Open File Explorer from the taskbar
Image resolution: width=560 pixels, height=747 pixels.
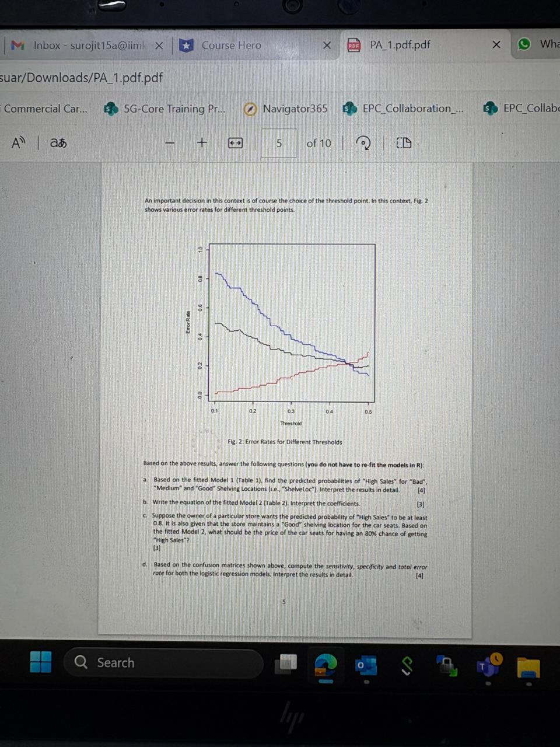coord(528,667)
